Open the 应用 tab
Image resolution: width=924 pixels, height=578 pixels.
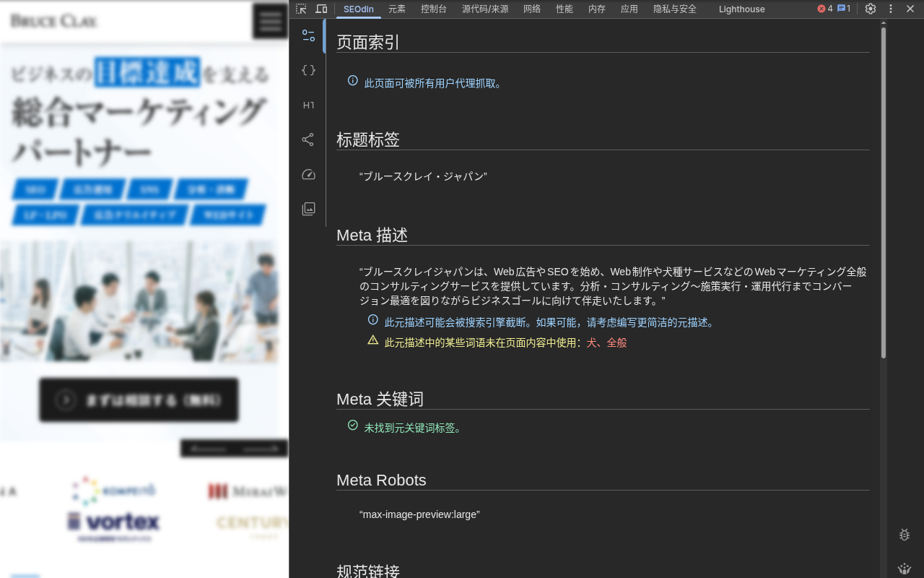[x=629, y=9]
